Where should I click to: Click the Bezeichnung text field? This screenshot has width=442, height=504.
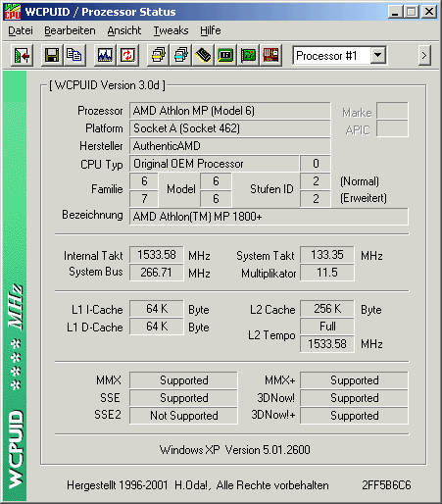(x=269, y=217)
